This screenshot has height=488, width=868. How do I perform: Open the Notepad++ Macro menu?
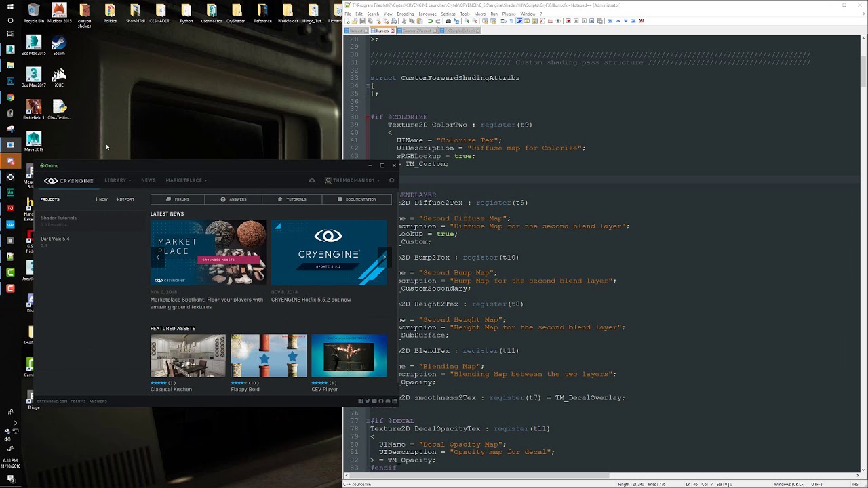tap(479, 14)
